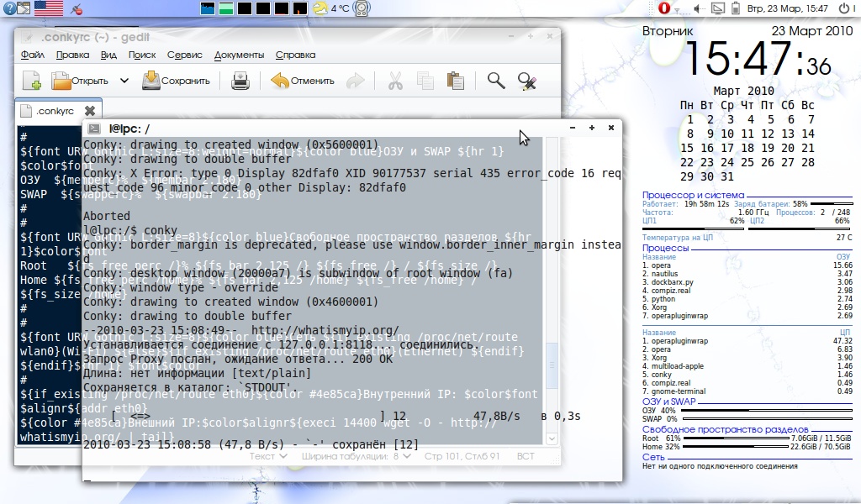861x504 pixels.
Task: Click the Opera tray icon
Action: pos(664,8)
